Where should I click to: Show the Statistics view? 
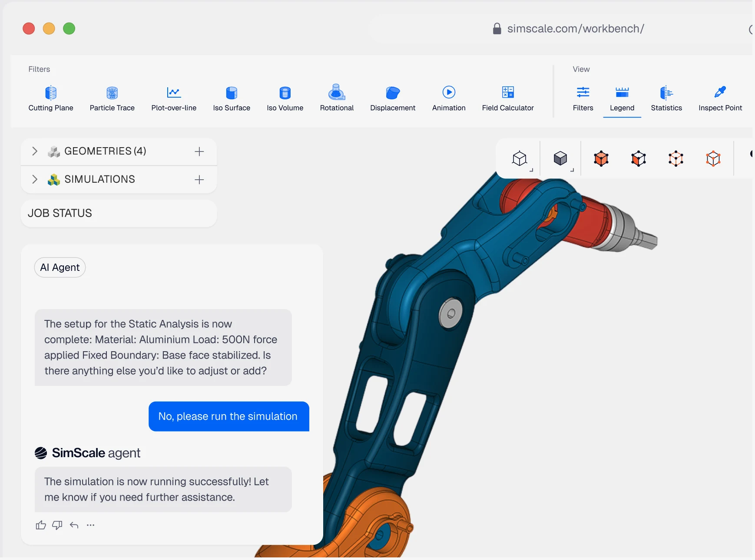pos(666,99)
